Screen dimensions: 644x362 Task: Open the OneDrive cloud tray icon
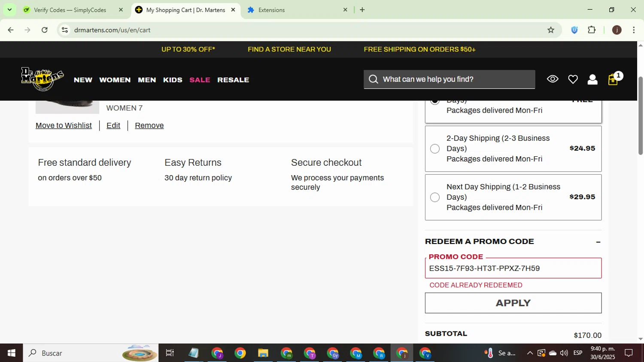(x=553, y=353)
